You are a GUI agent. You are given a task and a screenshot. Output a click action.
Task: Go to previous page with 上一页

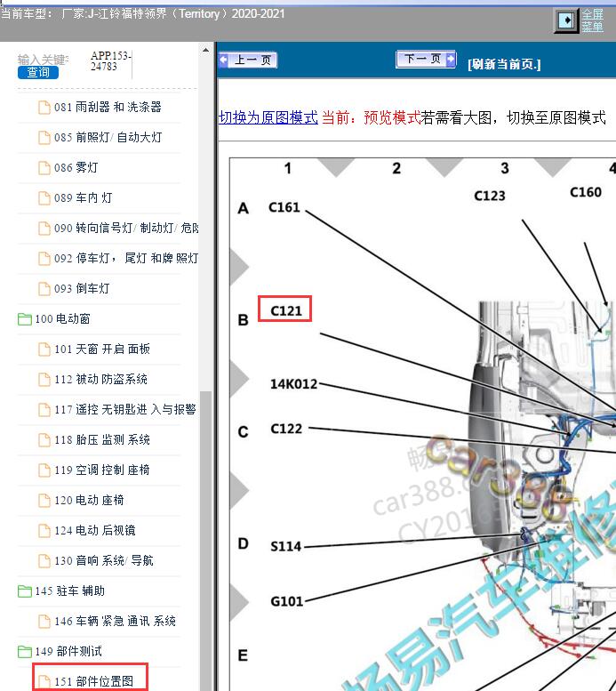coord(248,60)
